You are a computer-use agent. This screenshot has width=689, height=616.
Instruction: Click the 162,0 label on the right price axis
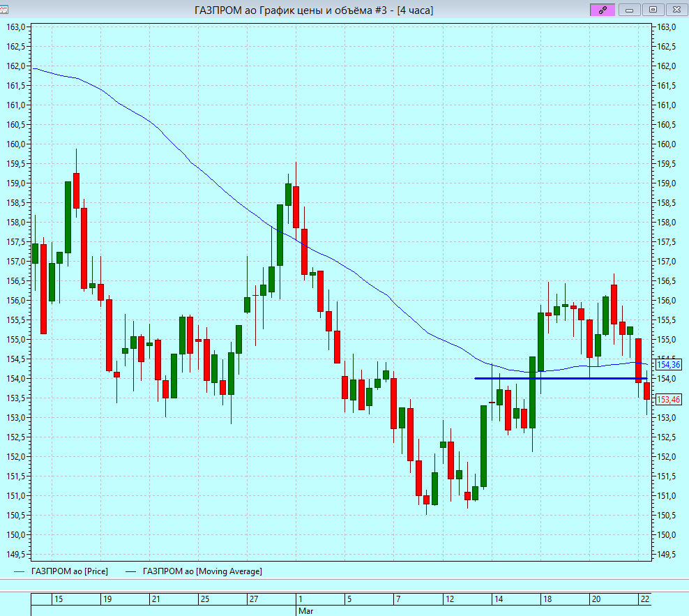[x=667, y=66]
